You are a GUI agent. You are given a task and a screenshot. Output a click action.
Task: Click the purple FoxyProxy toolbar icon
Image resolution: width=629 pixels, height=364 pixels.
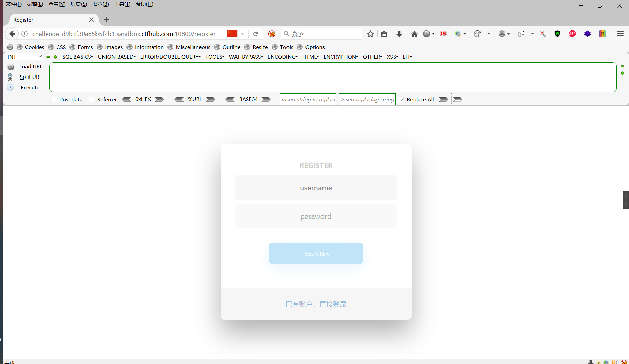tap(588, 34)
